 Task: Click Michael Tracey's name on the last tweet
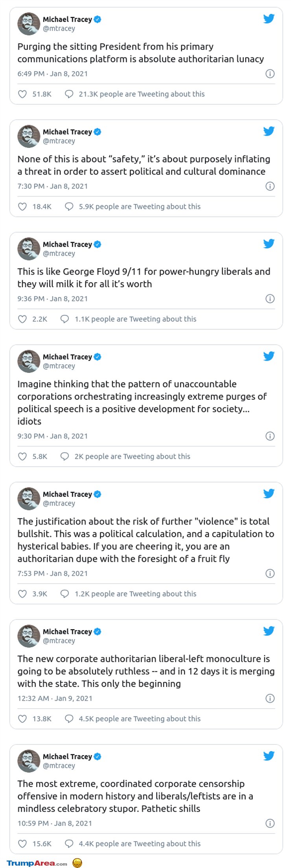[67, 756]
